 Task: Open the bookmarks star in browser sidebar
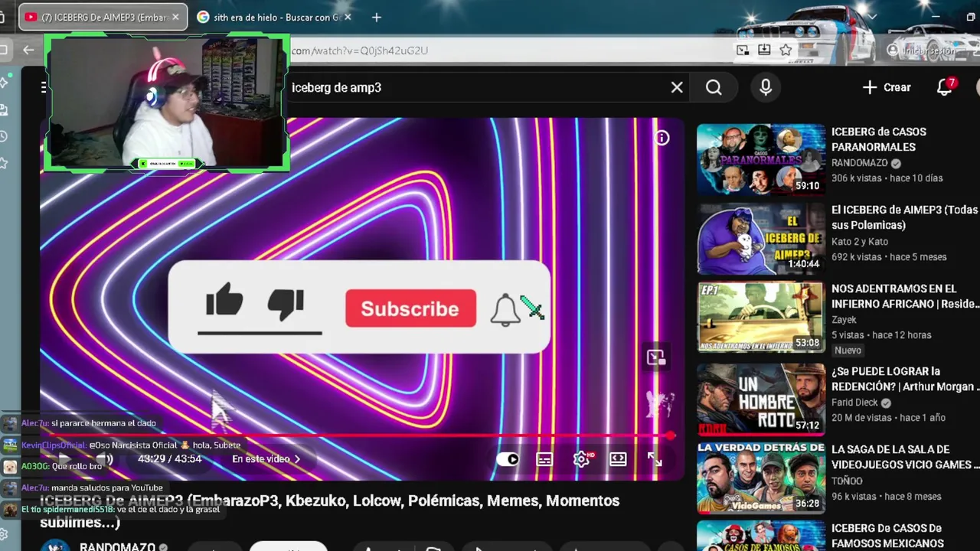pos(4,162)
